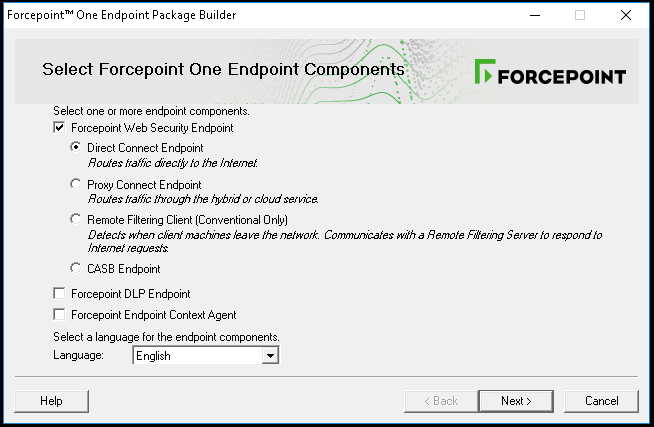Click the Next > button
654x427 pixels.
tap(516, 401)
